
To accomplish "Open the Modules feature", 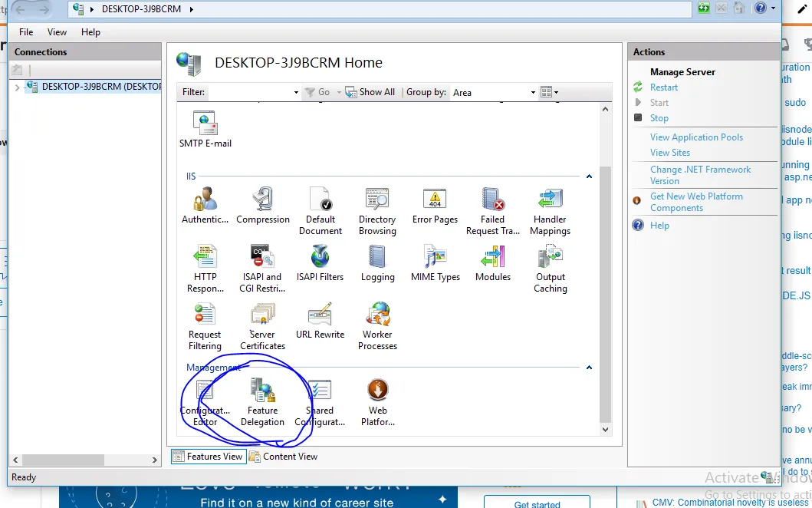I will [x=492, y=263].
